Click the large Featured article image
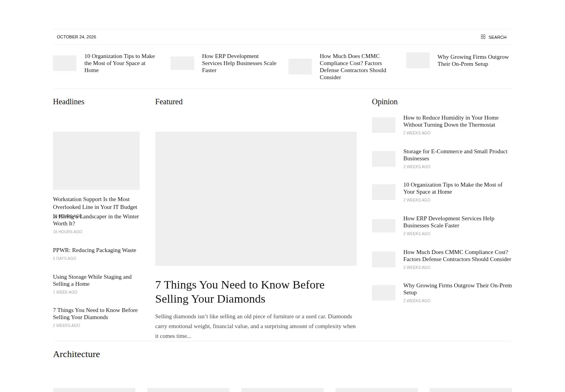Image resolution: width=565 pixels, height=392 pixels. (256, 199)
